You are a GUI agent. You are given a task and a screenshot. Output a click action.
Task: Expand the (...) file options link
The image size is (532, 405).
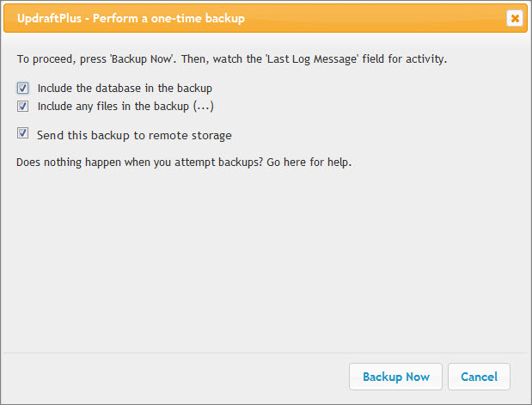click(x=202, y=107)
